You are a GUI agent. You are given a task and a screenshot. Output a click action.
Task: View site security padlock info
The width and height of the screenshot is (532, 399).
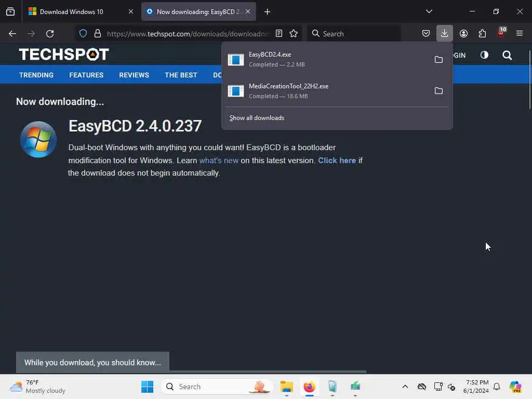98,34
